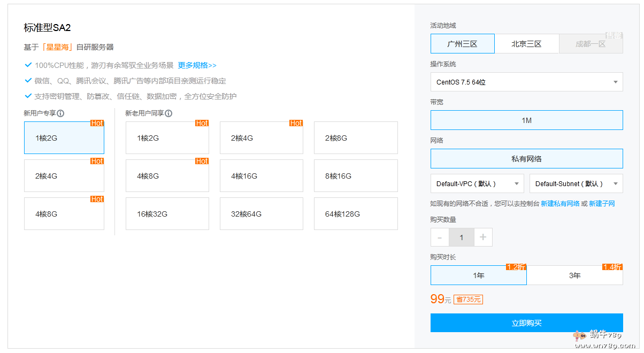This screenshot has height=353, width=644.
Task: Click info icon beside 新老用户同享
Action: [x=168, y=113]
